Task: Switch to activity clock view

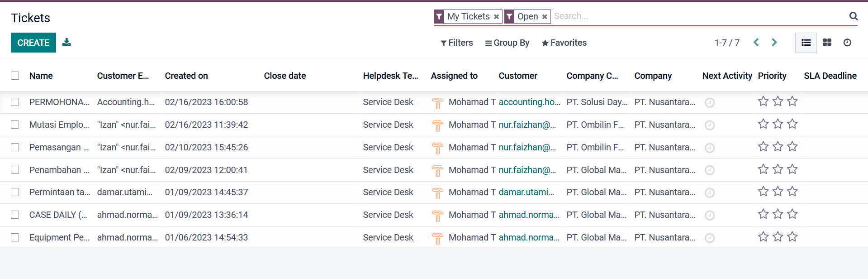Action: pyautogui.click(x=847, y=43)
